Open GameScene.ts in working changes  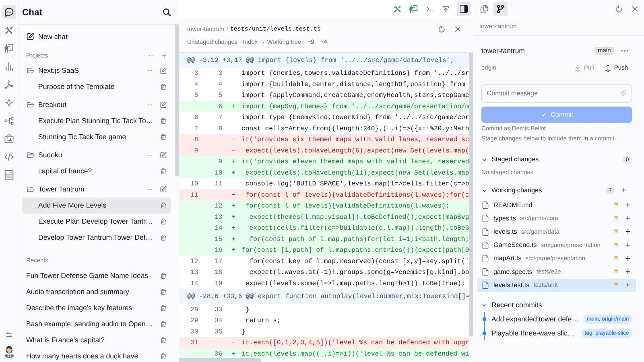pyautogui.click(x=556, y=245)
